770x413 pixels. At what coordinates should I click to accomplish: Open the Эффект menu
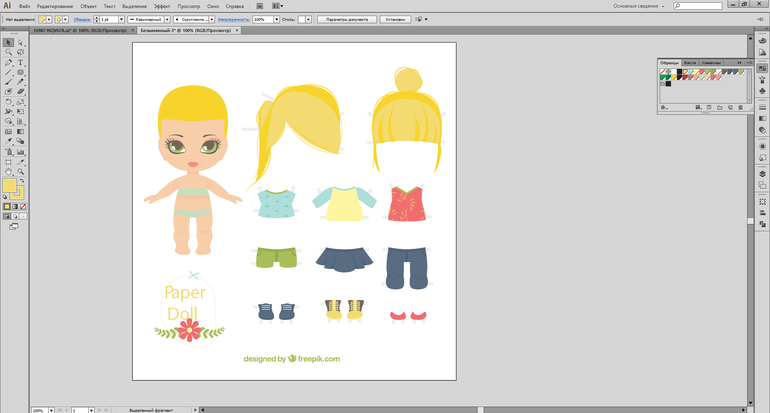(161, 6)
